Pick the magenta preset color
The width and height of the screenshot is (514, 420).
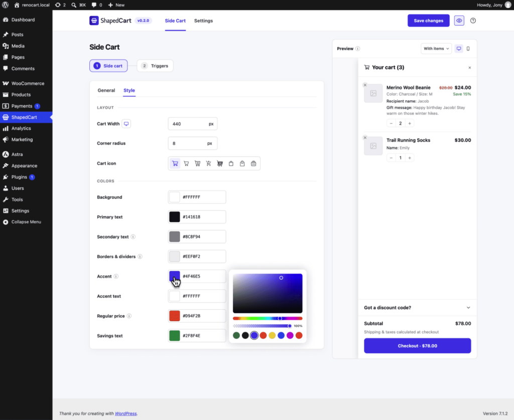point(290,335)
